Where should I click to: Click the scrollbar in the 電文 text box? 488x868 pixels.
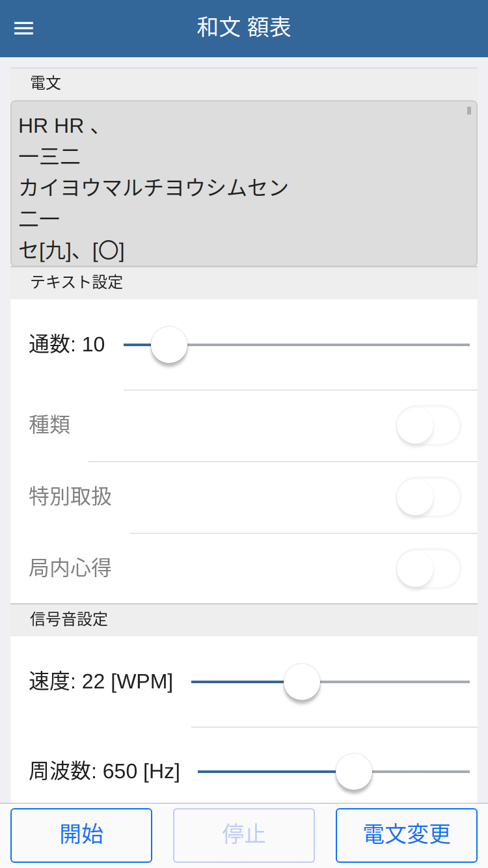[x=468, y=111]
